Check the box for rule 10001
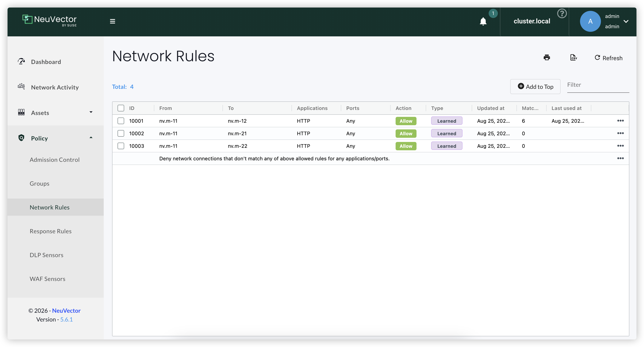 coord(121,121)
